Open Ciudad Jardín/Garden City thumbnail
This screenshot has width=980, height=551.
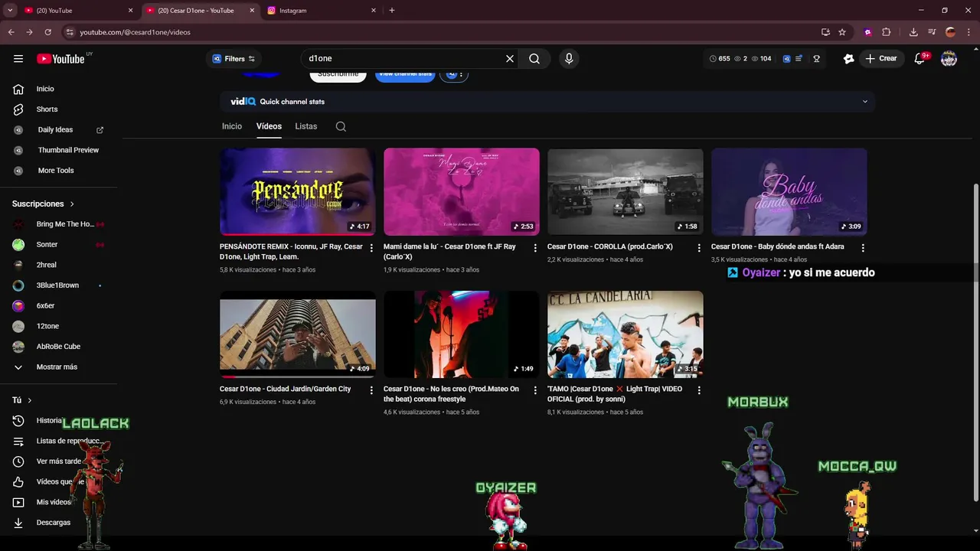(298, 334)
